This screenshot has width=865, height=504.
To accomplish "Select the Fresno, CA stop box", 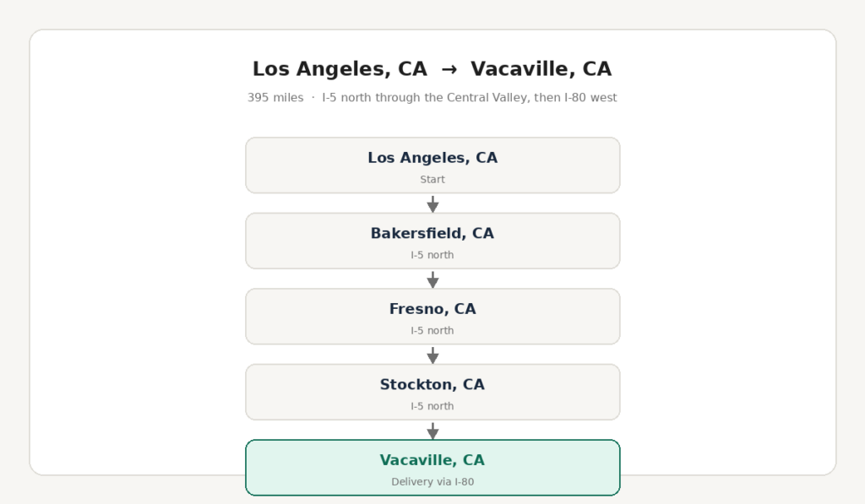I will coord(432,317).
